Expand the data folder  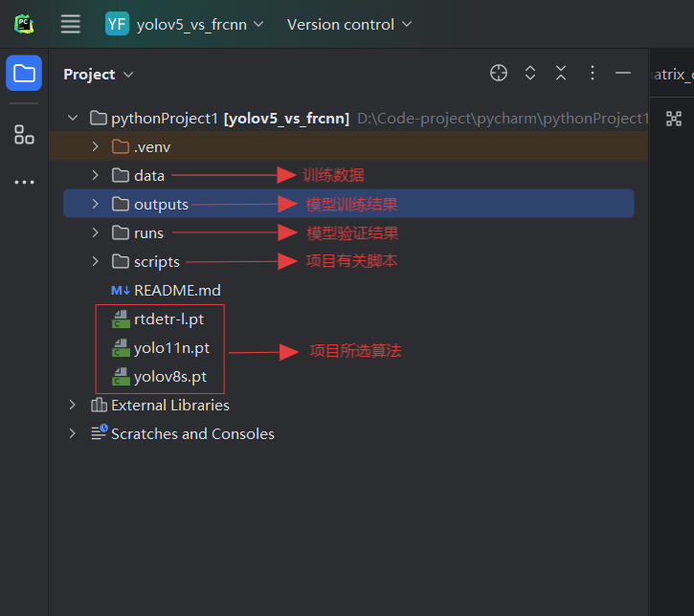click(95, 175)
